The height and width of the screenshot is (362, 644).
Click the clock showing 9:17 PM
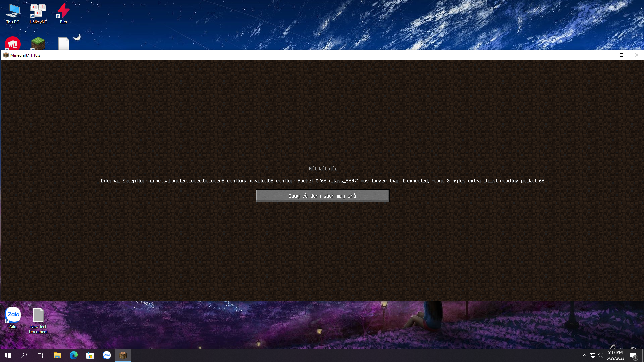[615, 355]
